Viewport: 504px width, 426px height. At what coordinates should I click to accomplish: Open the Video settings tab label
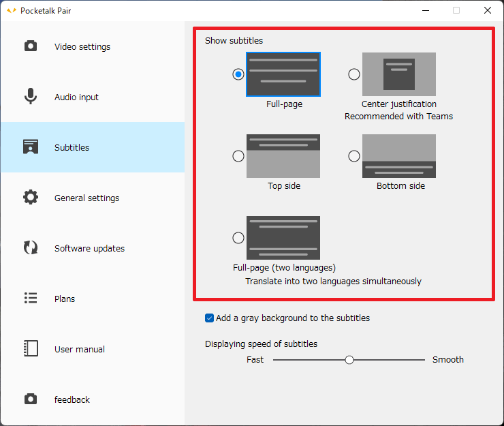point(82,47)
